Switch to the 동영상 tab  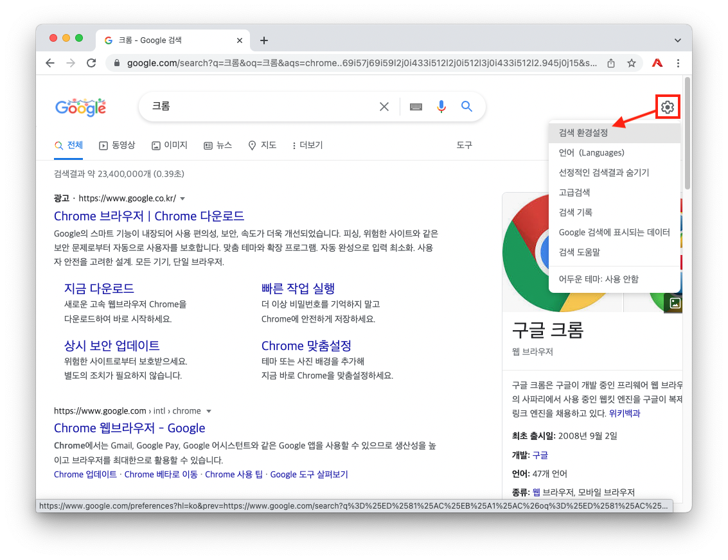[x=117, y=145]
